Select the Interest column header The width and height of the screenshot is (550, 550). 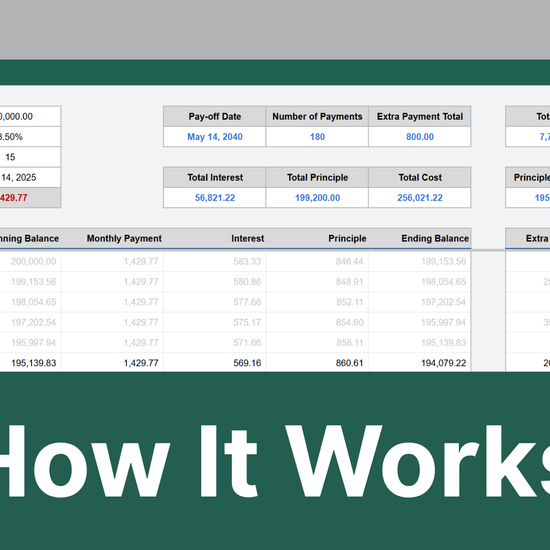point(247,239)
